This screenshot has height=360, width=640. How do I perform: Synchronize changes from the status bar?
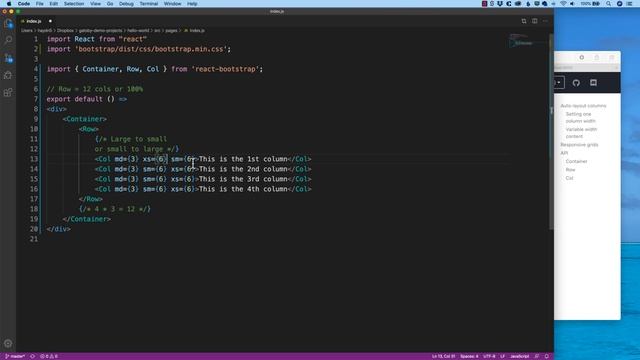pos(33,356)
